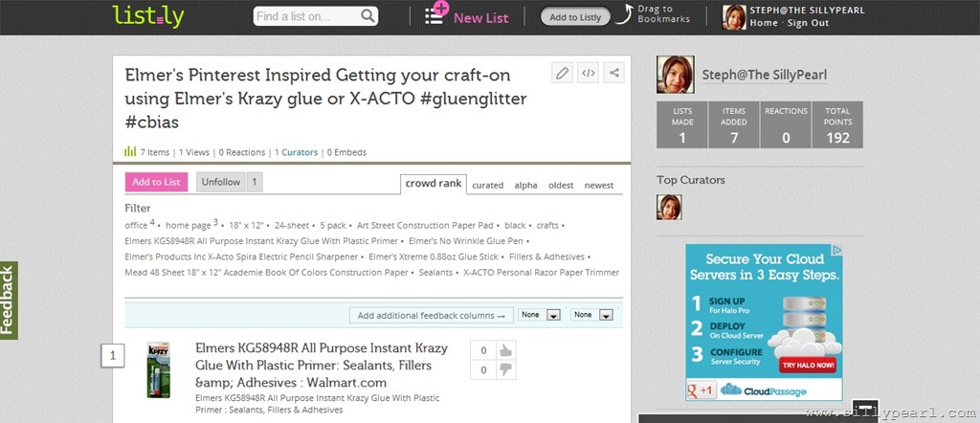
Task: Filter by 18" x 12" tag
Action: 246,225
